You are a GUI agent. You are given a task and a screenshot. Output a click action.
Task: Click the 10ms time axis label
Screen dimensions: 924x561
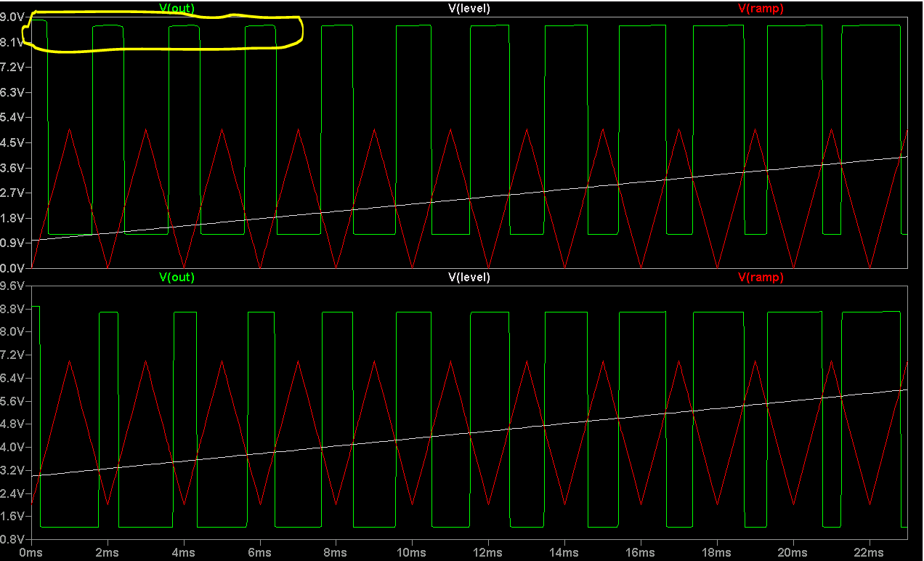pyautogui.click(x=412, y=553)
